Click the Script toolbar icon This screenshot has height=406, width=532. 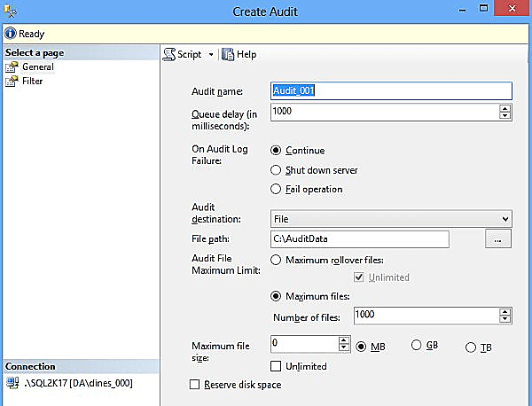point(169,54)
